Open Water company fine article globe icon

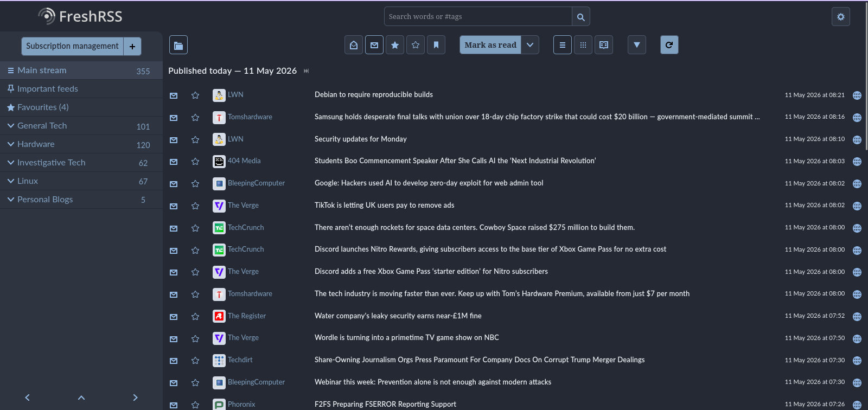(857, 317)
